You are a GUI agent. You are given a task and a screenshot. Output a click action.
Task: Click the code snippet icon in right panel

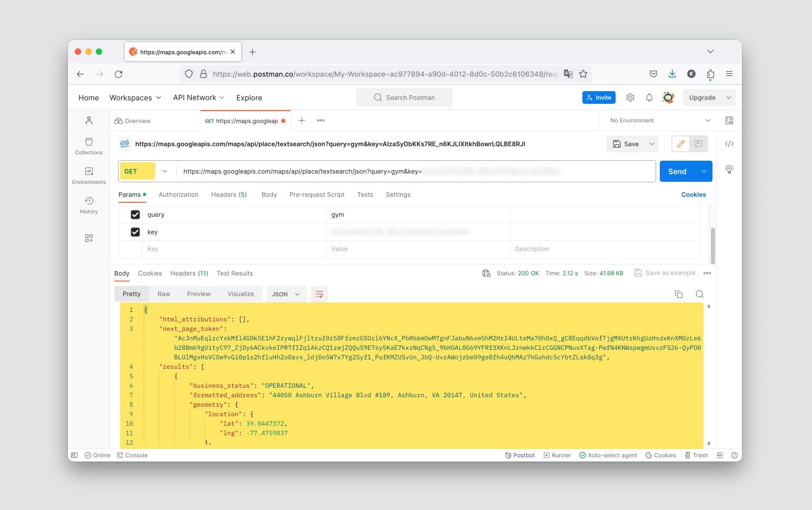point(729,144)
